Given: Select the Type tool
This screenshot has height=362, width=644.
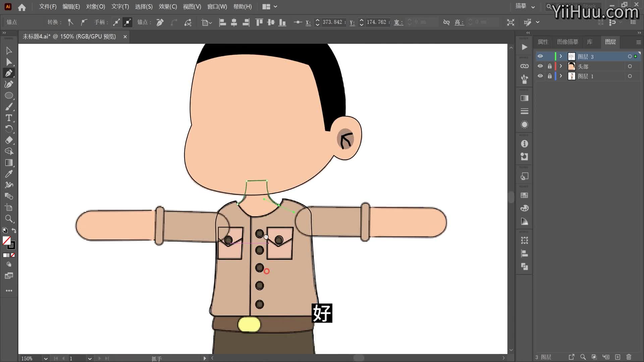Looking at the screenshot, I should pos(9,118).
